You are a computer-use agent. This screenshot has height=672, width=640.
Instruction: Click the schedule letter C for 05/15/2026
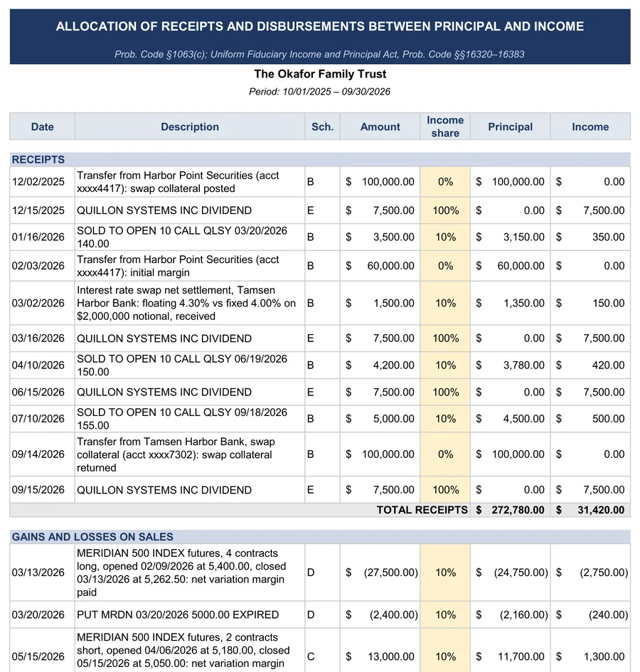coord(311,656)
